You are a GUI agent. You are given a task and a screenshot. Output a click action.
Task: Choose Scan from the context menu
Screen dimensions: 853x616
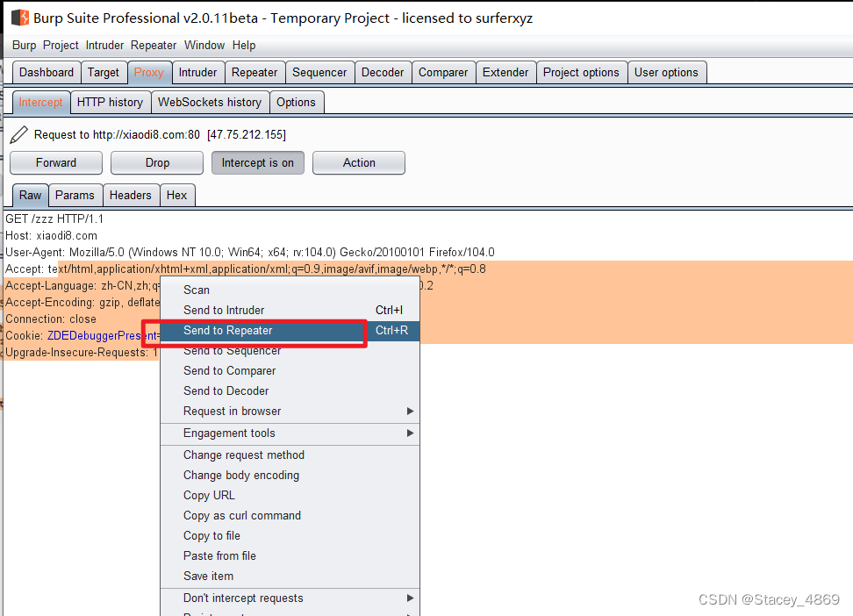(x=290, y=290)
